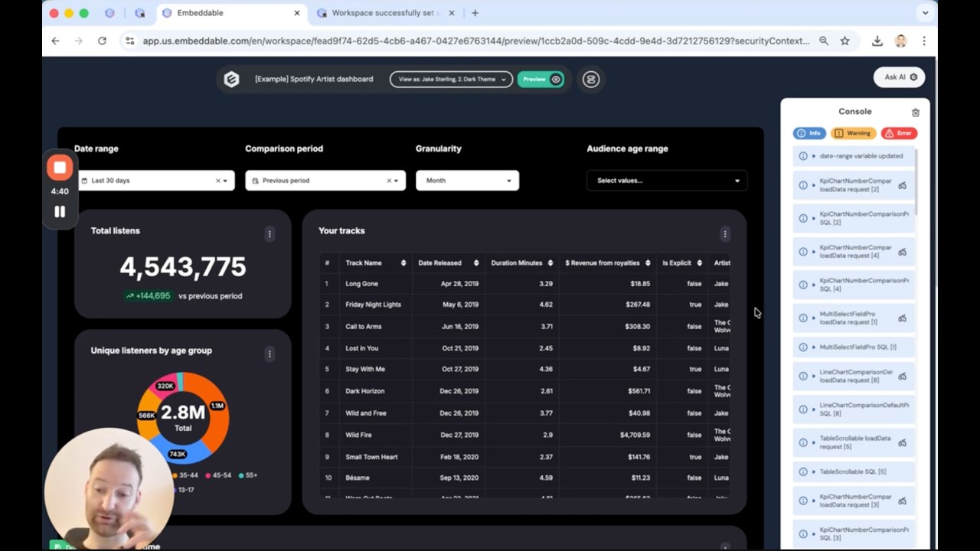The image size is (980, 551).
Task: Clear the Previous period comparison value
Action: [388, 181]
